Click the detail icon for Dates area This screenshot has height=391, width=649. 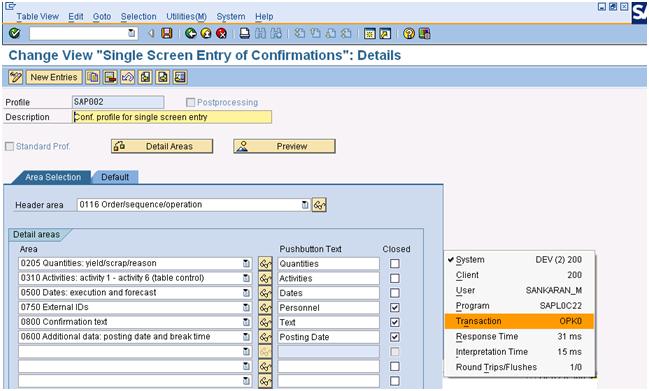[265, 293]
